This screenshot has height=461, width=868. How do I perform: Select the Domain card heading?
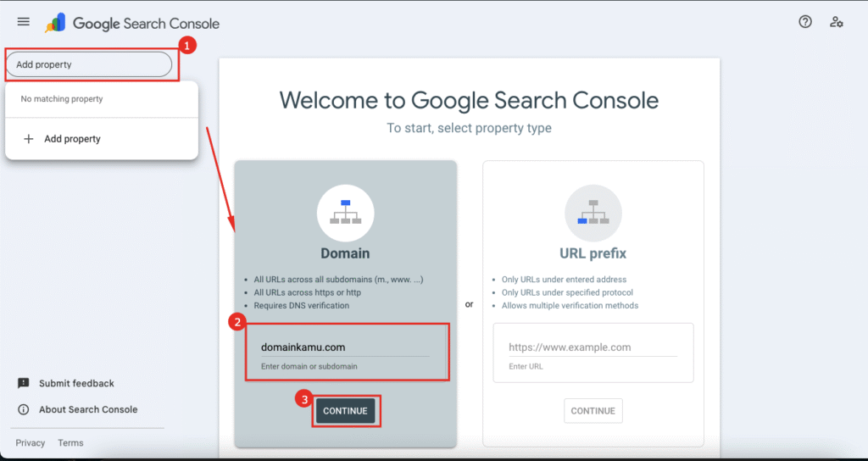(346, 253)
